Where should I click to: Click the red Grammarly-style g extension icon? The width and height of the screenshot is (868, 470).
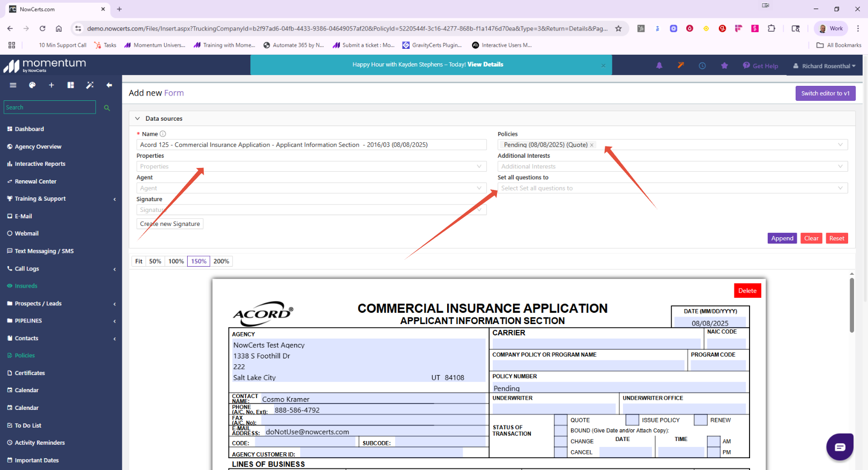[722, 28]
